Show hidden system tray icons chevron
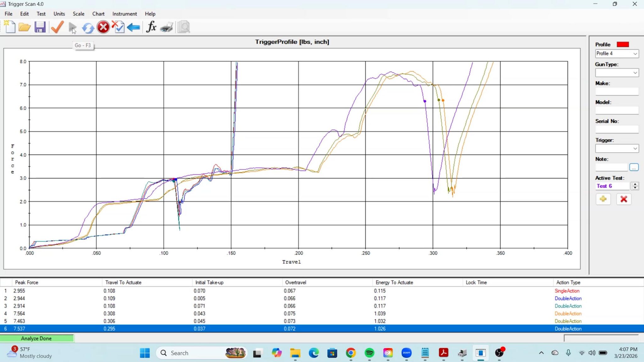The image size is (644, 362). click(x=541, y=353)
